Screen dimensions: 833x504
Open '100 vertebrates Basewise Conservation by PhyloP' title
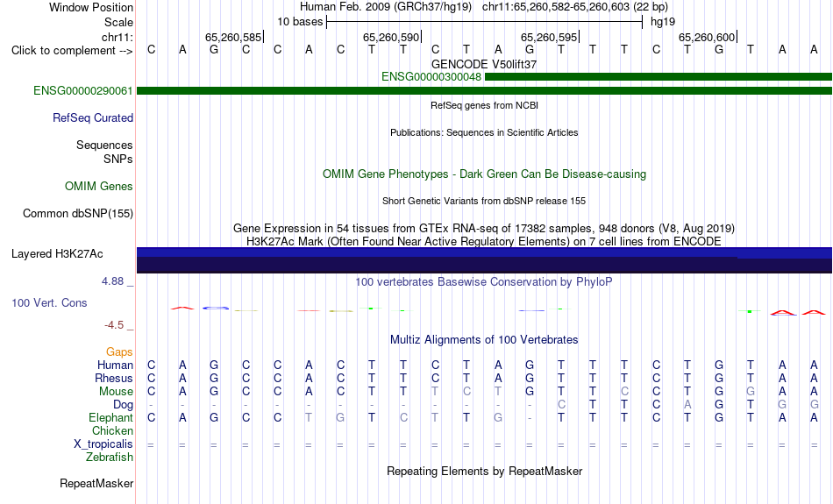pos(484,282)
